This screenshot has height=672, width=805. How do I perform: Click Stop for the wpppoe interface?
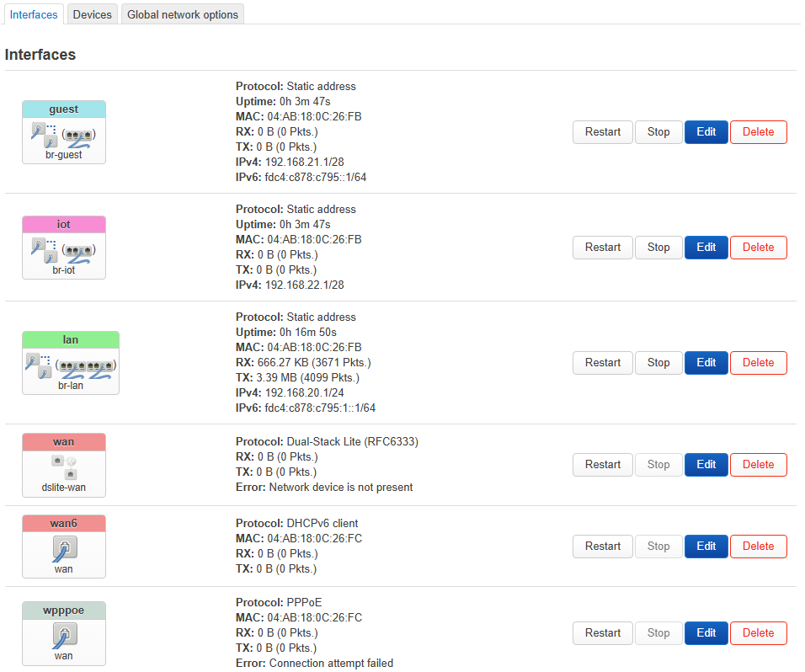pos(658,633)
